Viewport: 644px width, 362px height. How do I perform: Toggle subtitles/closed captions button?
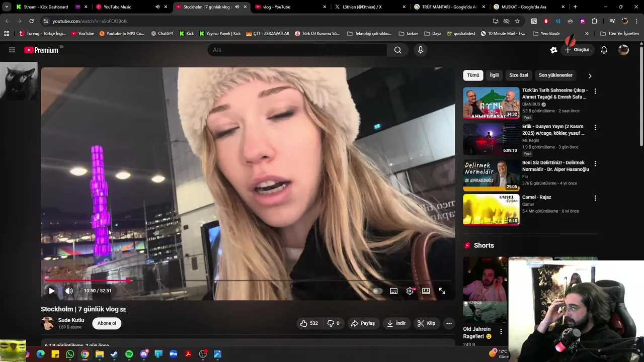pos(394,291)
